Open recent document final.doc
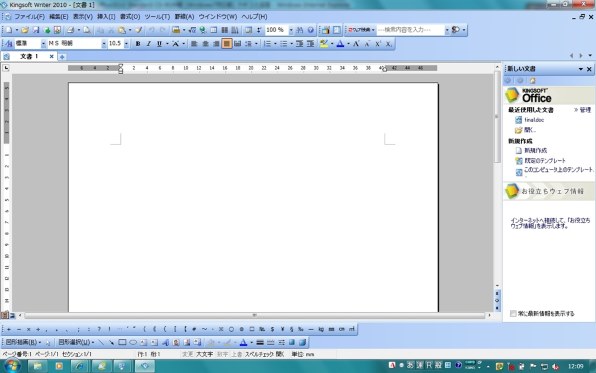Viewport: 596px width, 373px height. click(x=534, y=120)
